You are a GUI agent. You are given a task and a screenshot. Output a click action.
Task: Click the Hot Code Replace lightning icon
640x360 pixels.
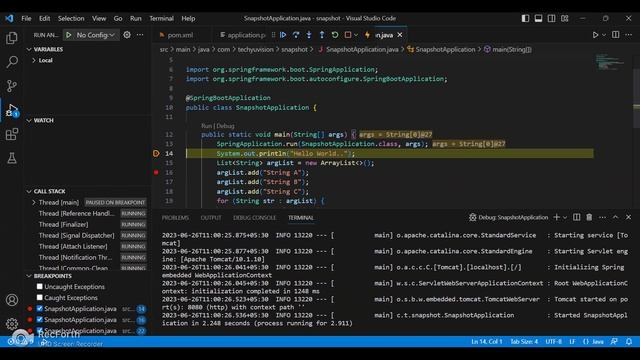[367, 35]
